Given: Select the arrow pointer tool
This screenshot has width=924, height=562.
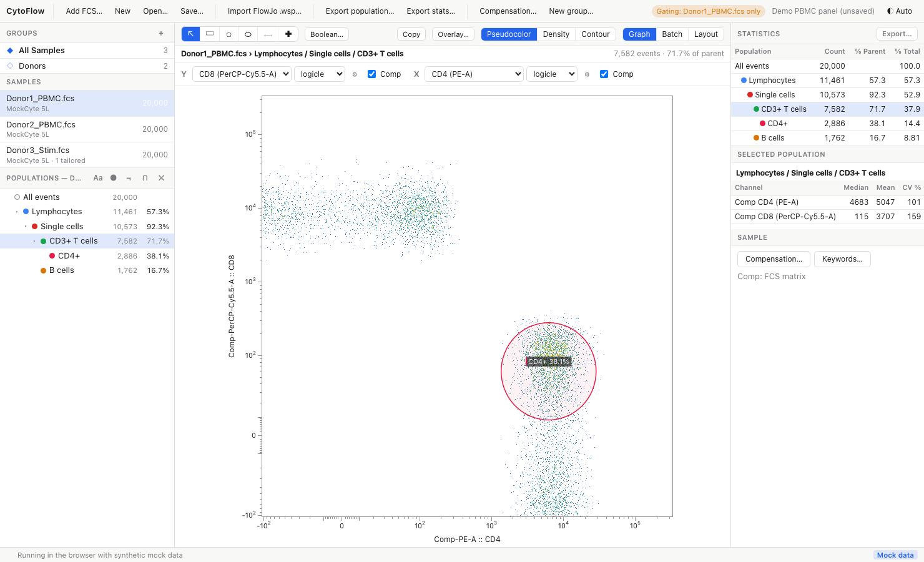Looking at the screenshot, I should (x=190, y=34).
